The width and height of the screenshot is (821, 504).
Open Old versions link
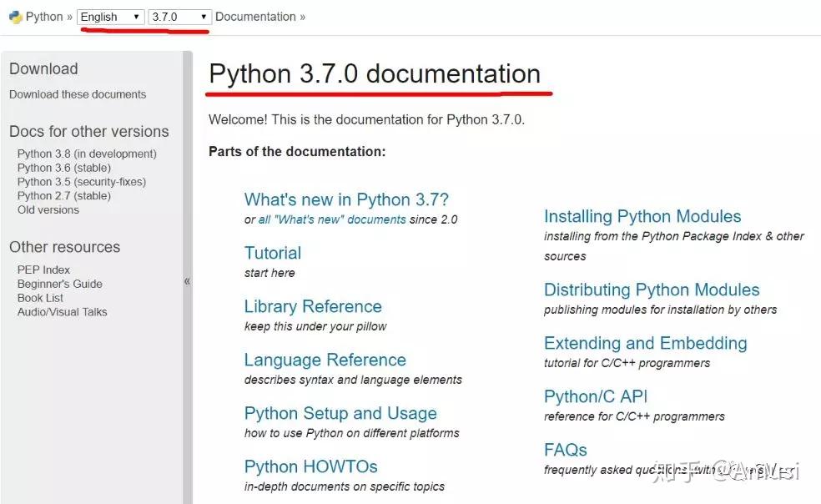[x=48, y=209]
